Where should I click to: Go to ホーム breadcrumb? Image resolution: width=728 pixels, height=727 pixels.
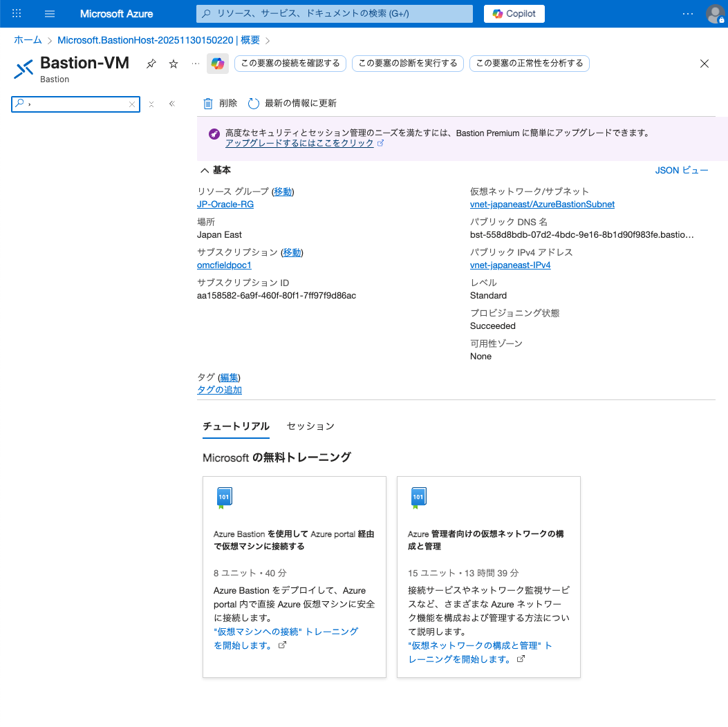[28, 40]
